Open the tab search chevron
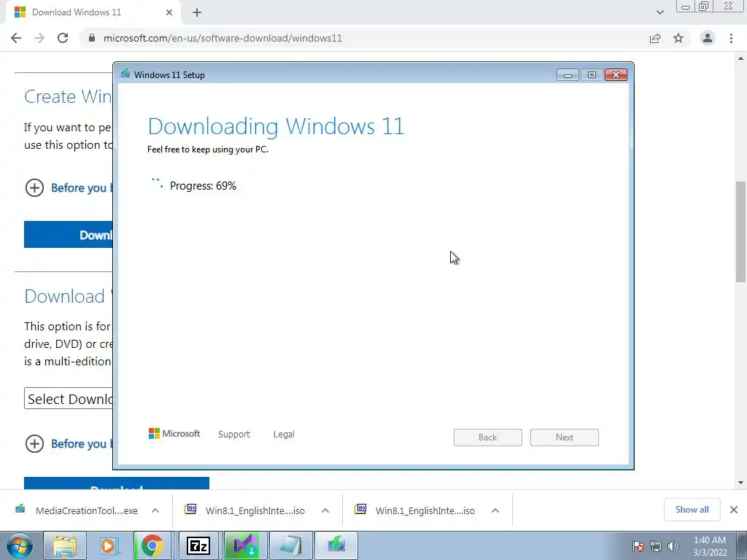 coord(659,12)
